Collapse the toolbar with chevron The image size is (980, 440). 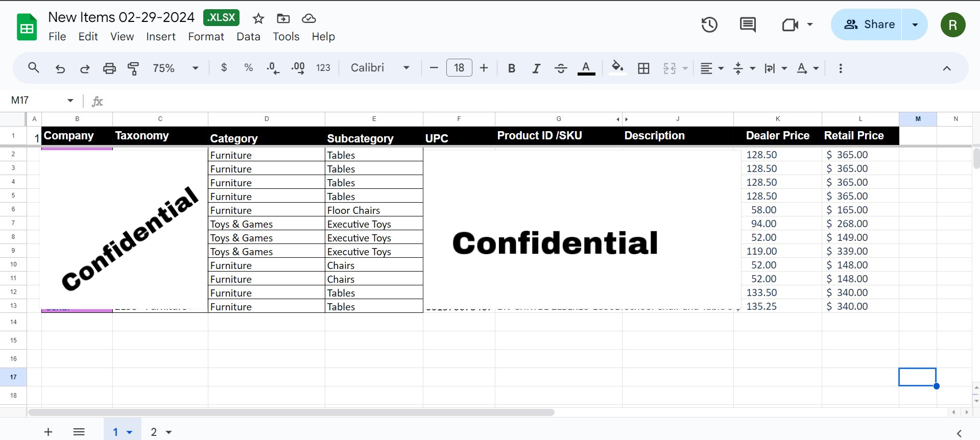tap(946, 68)
